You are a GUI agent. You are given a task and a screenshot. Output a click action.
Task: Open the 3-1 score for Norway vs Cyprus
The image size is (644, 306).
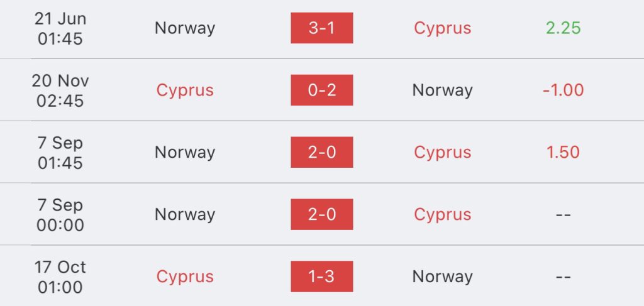coord(321,28)
